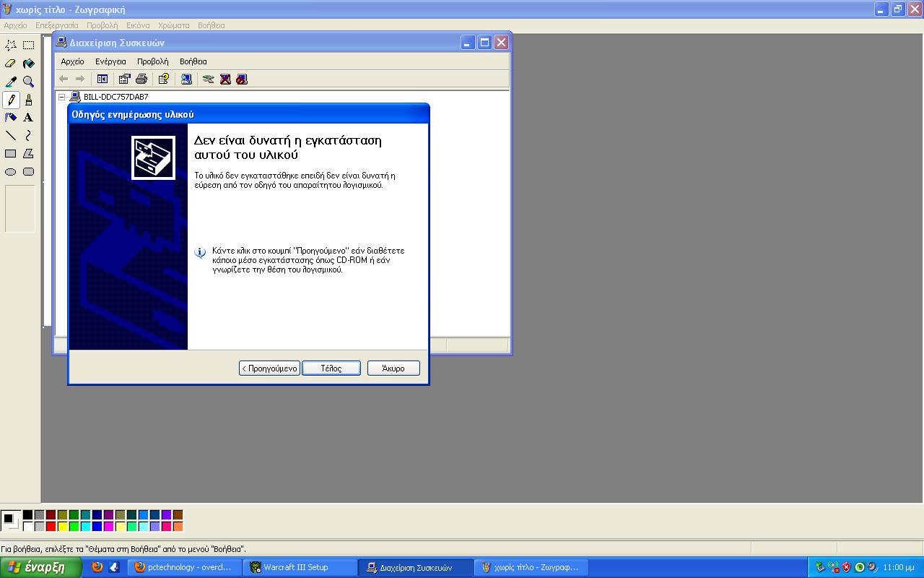Viewport: 924px width, 578px height.
Task: Select the BILL-DDC757DAB7 computer entry
Action: tap(115, 97)
